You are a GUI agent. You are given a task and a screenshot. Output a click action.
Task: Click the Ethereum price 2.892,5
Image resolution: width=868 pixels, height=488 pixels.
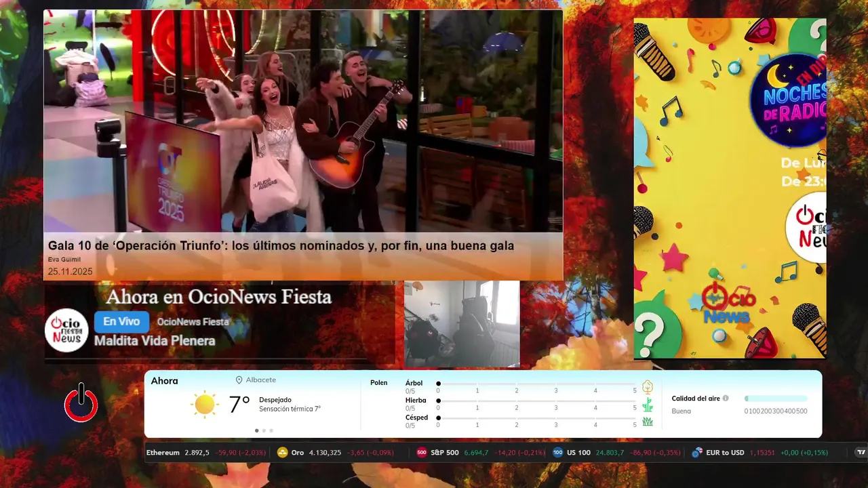[197, 453]
